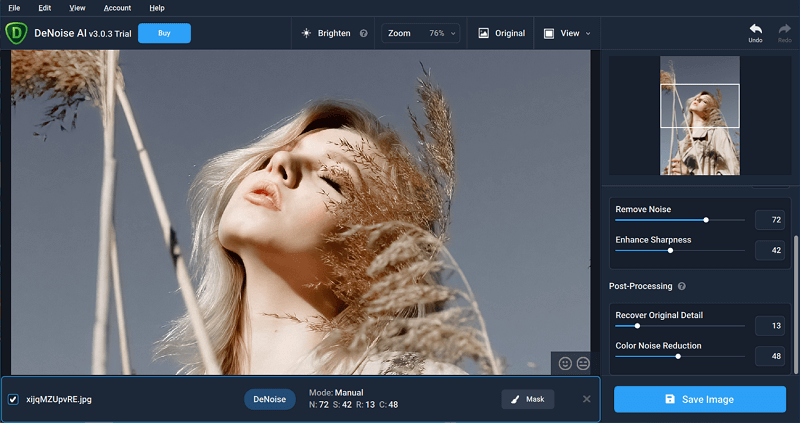Click the N:72 S:42 R:13 C:48 summary

coord(354,405)
